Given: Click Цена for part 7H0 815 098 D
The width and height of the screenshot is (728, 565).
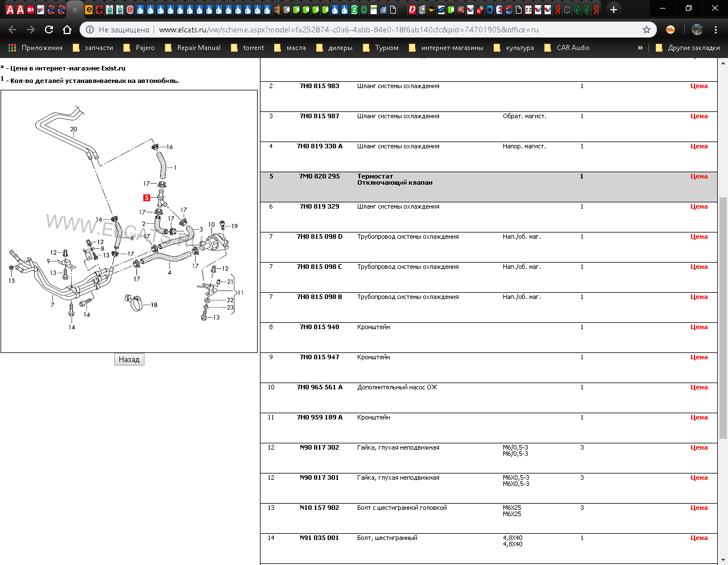Looking at the screenshot, I should [x=699, y=236].
